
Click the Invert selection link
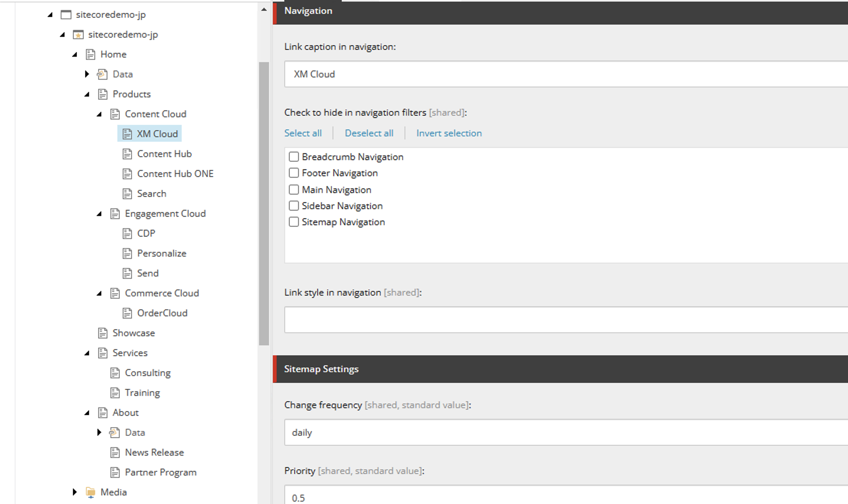[449, 133]
